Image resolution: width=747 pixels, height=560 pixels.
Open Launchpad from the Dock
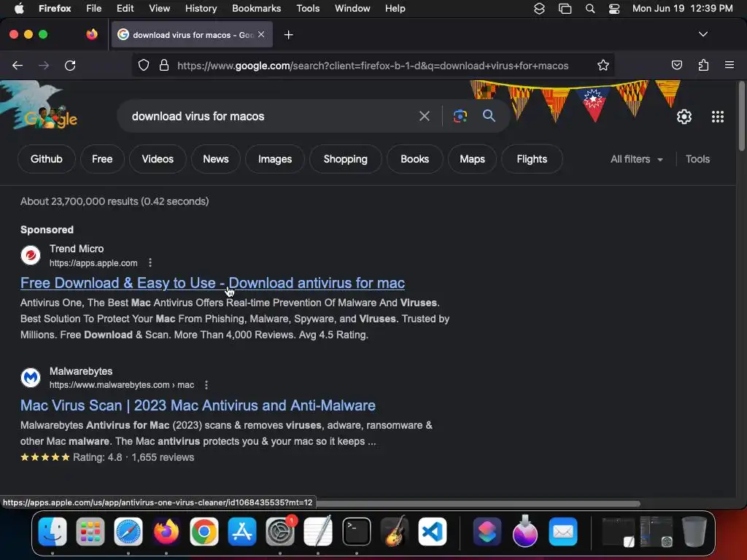[x=90, y=531]
